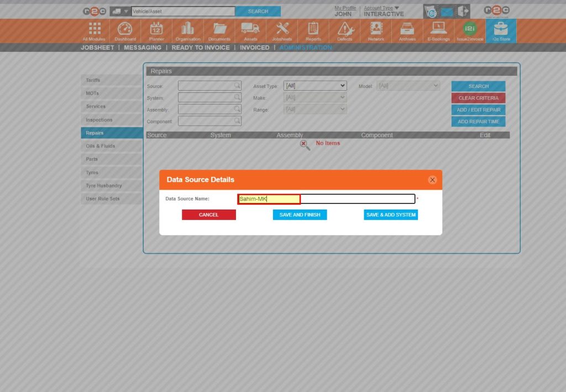Open the My Profile link
Image resolution: width=566 pixels, height=392 pixels.
coord(345,8)
